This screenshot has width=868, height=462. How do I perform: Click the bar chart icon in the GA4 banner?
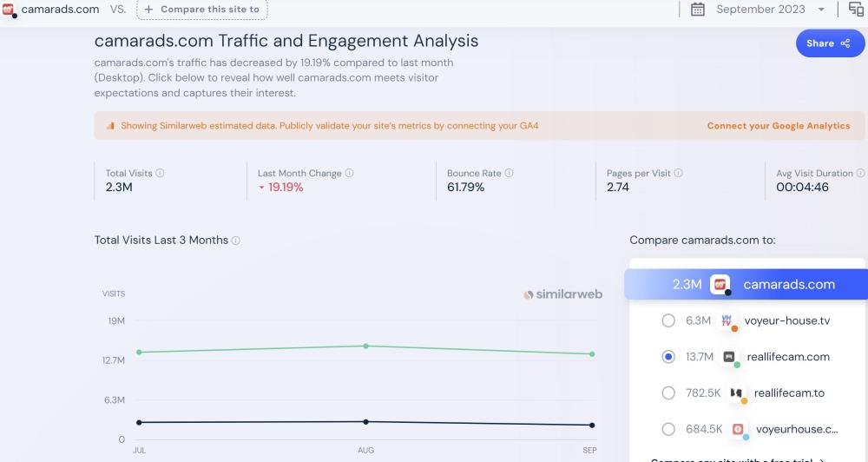pyautogui.click(x=110, y=126)
